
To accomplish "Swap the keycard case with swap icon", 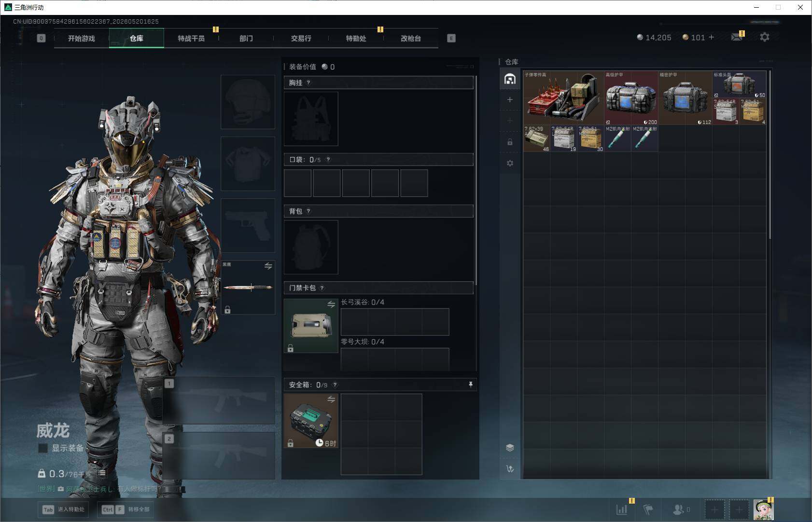I will point(331,304).
